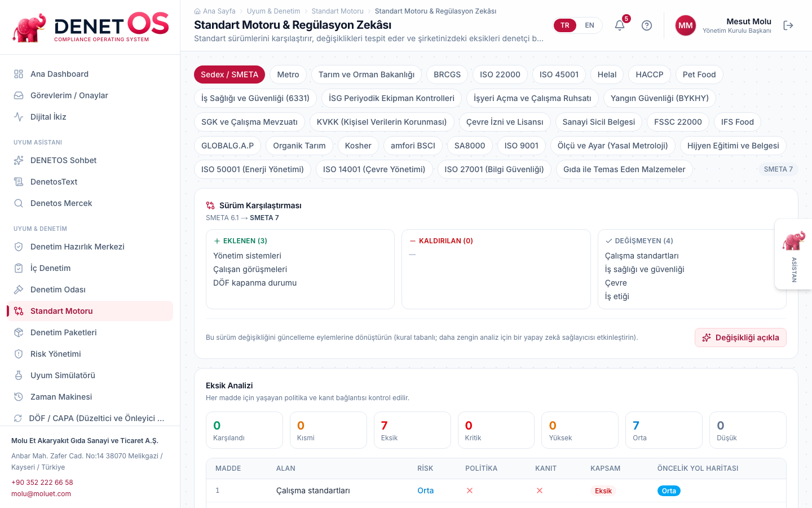This screenshot has width=812, height=508.
Task: Click the İç Denetim clipboard icon
Action: click(19, 268)
